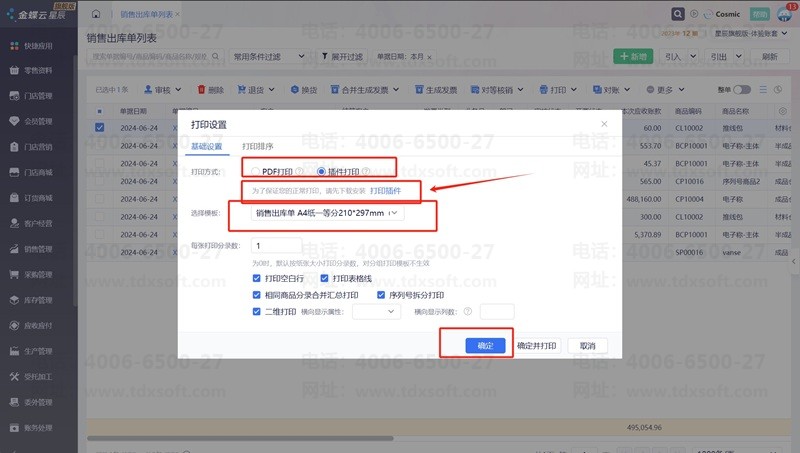Open the 生产管理 sidebar icon
Image resolution: width=800 pixels, height=453 pixels.
click(15, 351)
